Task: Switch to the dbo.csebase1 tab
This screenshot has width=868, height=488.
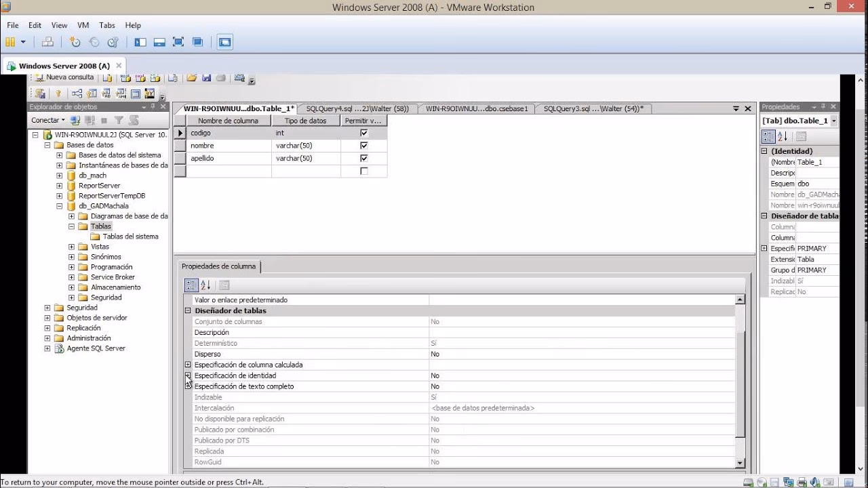Action: tap(477, 108)
